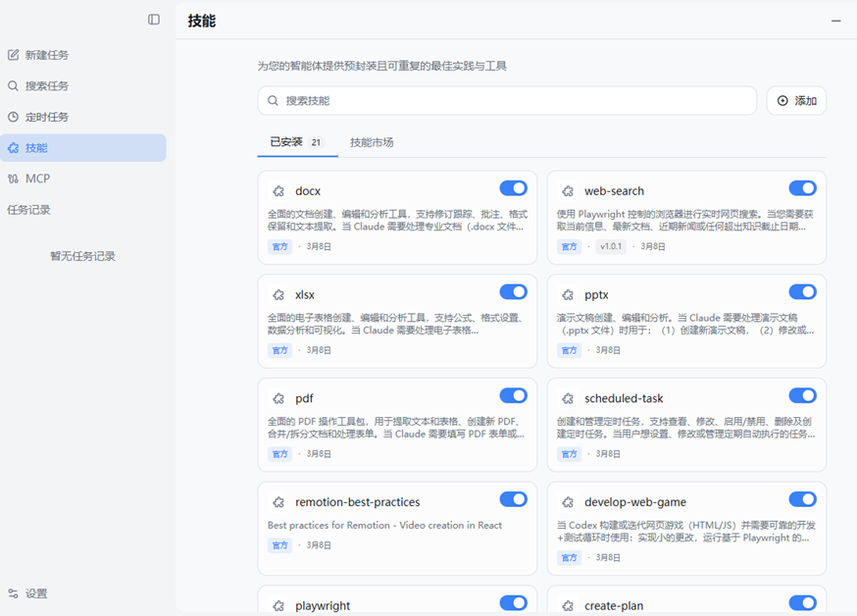Click the 搜索技能 search field
Screen dimensions: 857x616
click(x=507, y=101)
